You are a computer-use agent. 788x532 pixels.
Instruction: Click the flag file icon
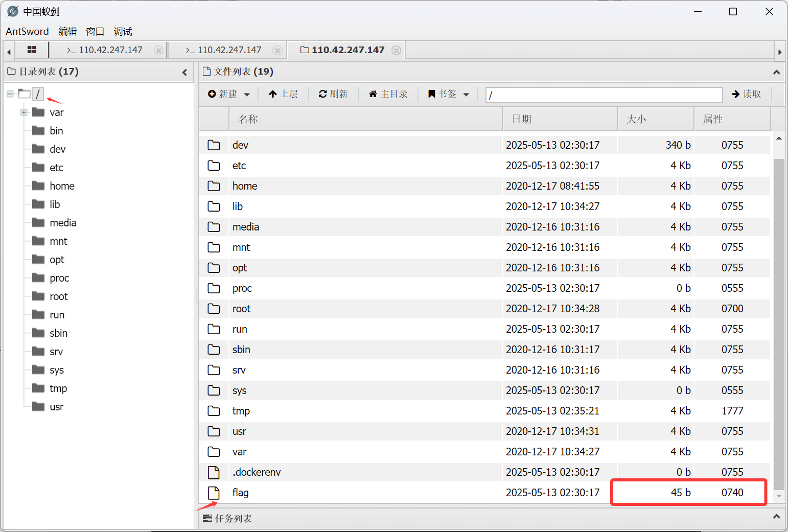point(214,493)
